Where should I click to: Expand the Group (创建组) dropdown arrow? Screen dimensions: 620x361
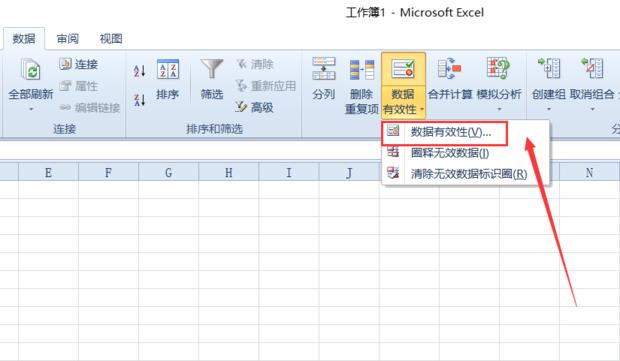(x=549, y=109)
